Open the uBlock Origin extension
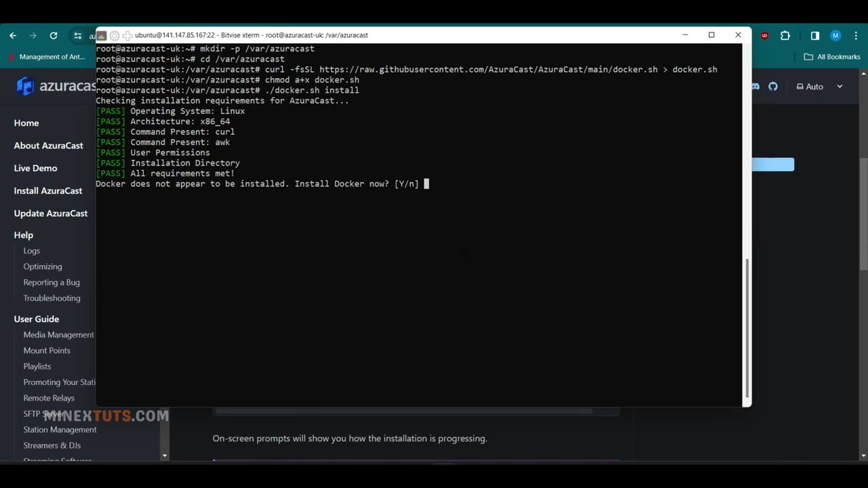Screen dimensions: 868x488 [765, 35]
